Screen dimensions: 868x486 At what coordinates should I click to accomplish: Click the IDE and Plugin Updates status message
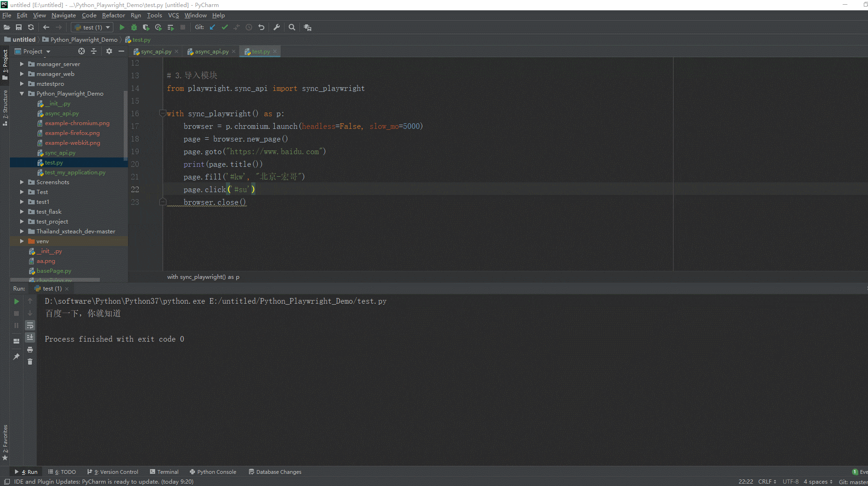point(104,482)
